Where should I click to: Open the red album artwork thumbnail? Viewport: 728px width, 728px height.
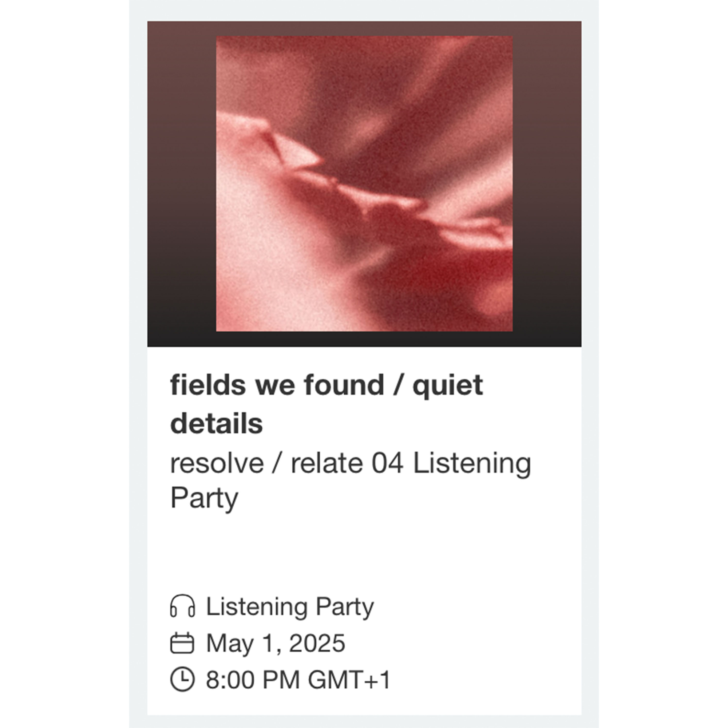[364, 184]
